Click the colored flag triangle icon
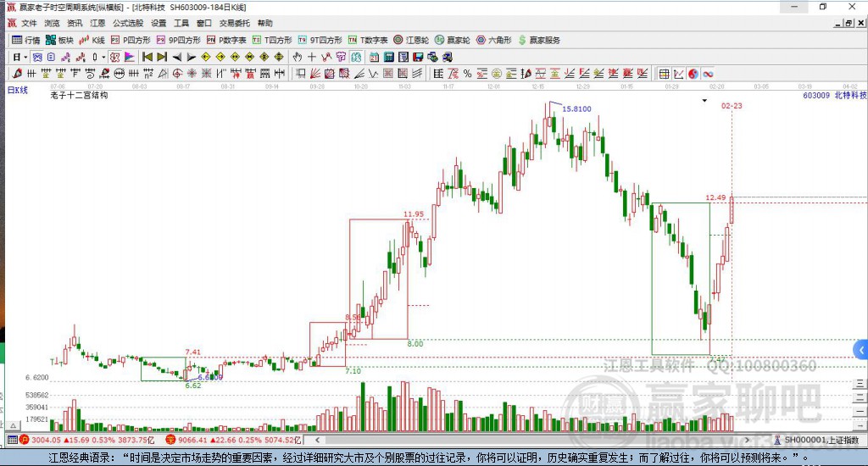Viewport: 868px width, 466px height. coord(130,57)
